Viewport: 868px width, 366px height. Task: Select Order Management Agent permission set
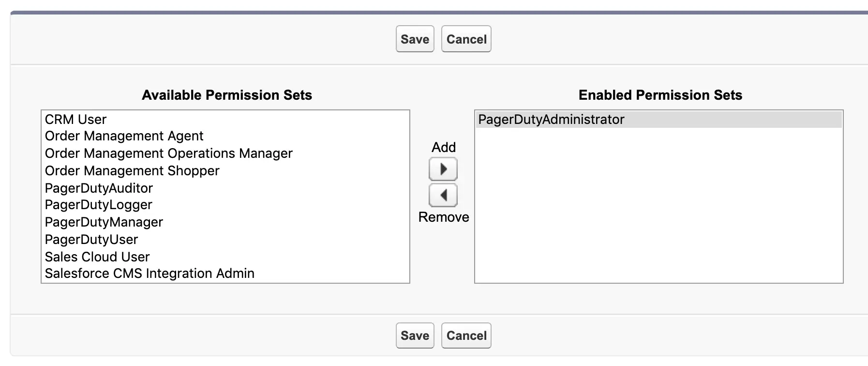(225, 136)
